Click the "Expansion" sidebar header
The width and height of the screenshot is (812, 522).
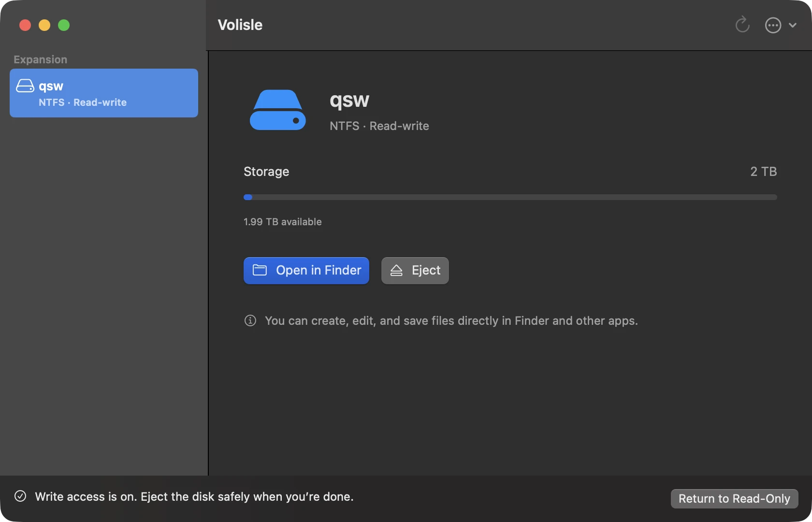coord(40,59)
